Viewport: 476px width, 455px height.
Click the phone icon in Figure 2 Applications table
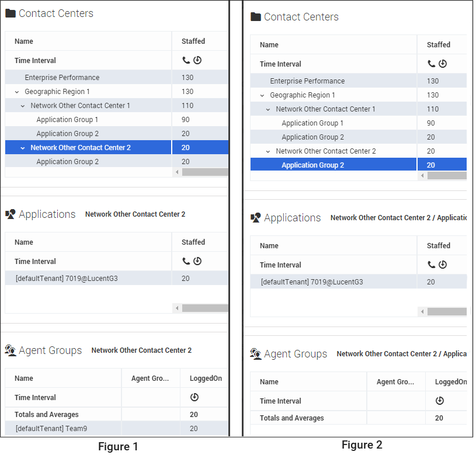point(431,265)
